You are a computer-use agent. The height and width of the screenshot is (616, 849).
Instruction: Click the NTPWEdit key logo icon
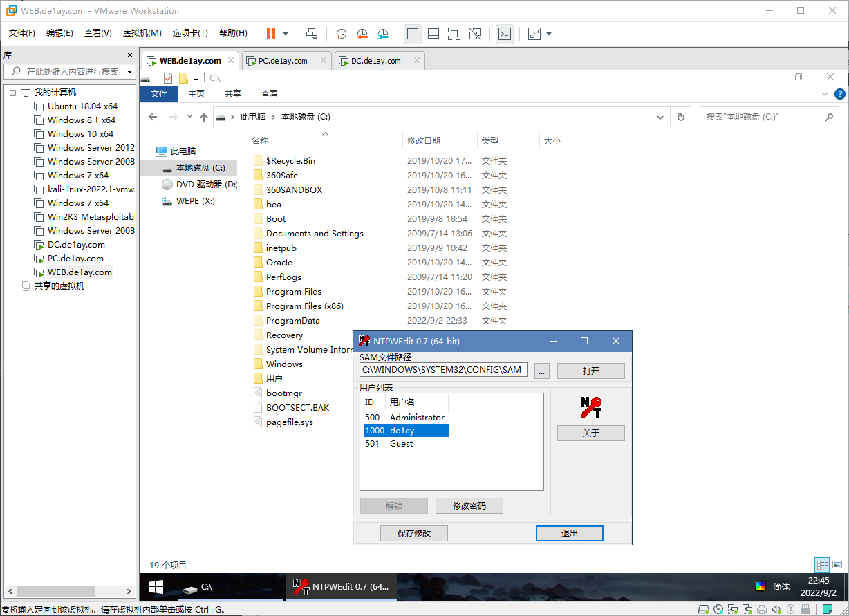pyautogui.click(x=591, y=407)
